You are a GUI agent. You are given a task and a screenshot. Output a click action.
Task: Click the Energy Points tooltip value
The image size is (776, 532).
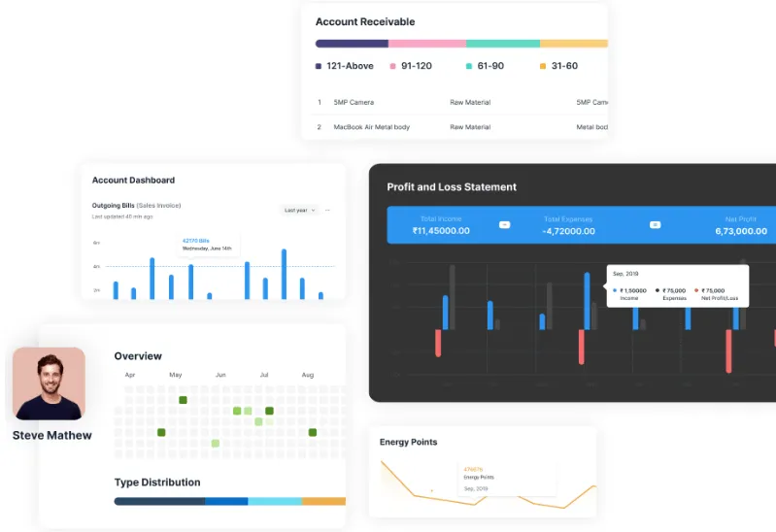click(x=473, y=469)
